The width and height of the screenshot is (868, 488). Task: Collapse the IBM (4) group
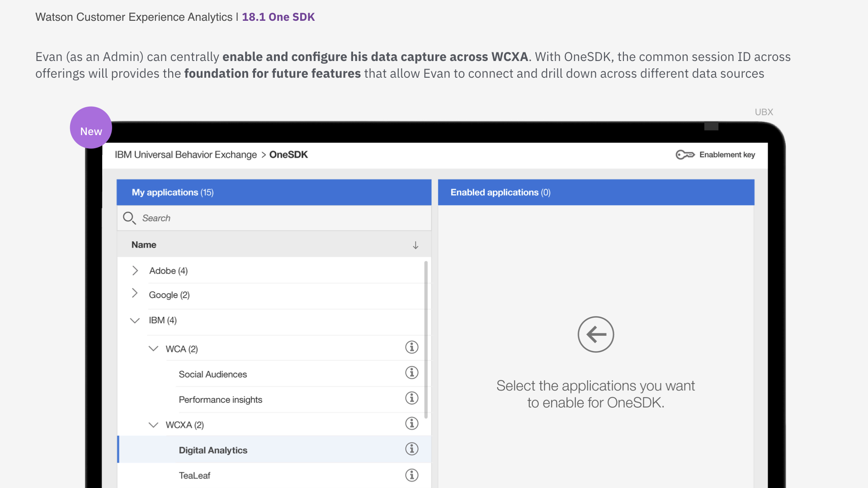[x=135, y=320]
